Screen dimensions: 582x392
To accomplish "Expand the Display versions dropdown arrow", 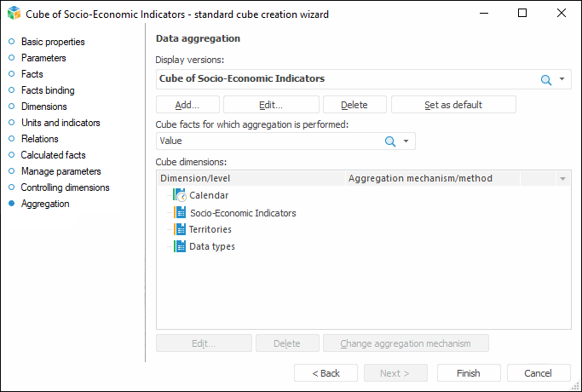I will 562,79.
